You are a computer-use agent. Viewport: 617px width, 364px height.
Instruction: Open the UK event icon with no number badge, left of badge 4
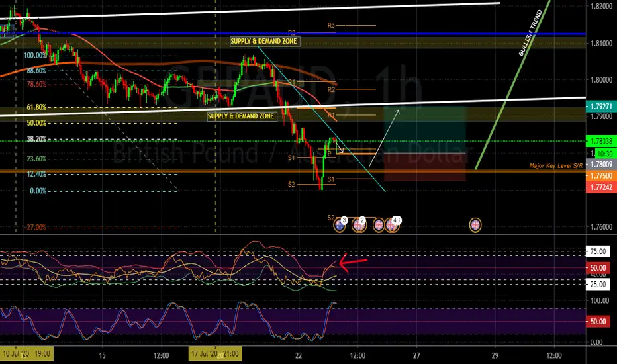click(379, 225)
